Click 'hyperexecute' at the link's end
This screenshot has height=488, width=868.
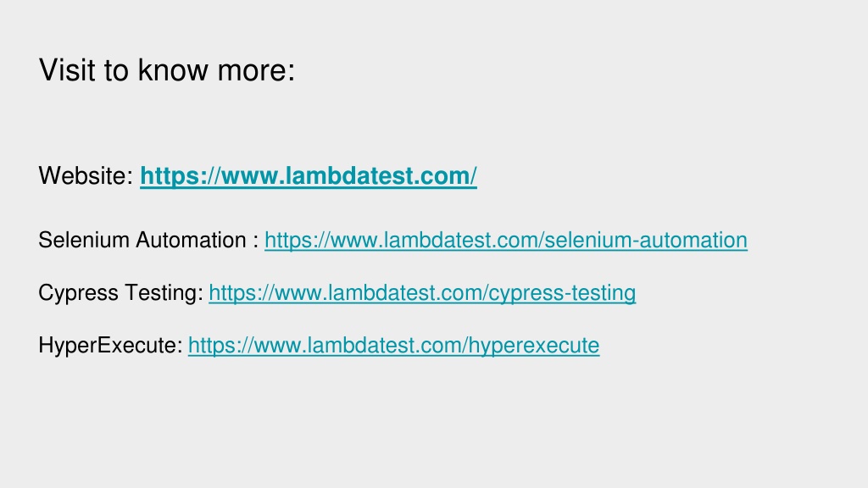point(534,347)
